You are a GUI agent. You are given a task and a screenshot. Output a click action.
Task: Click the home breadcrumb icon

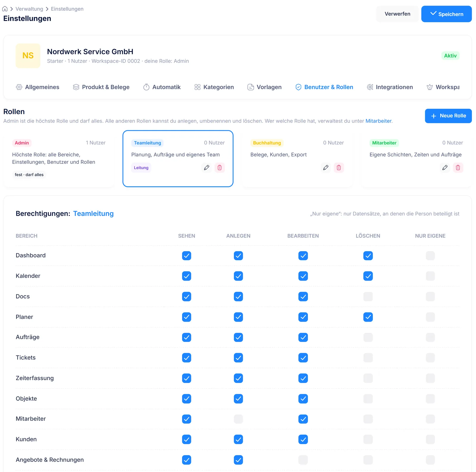[5, 9]
